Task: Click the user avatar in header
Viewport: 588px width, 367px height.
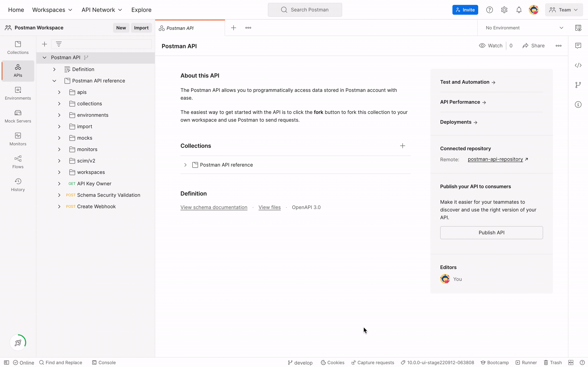Action: (x=533, y=10)
